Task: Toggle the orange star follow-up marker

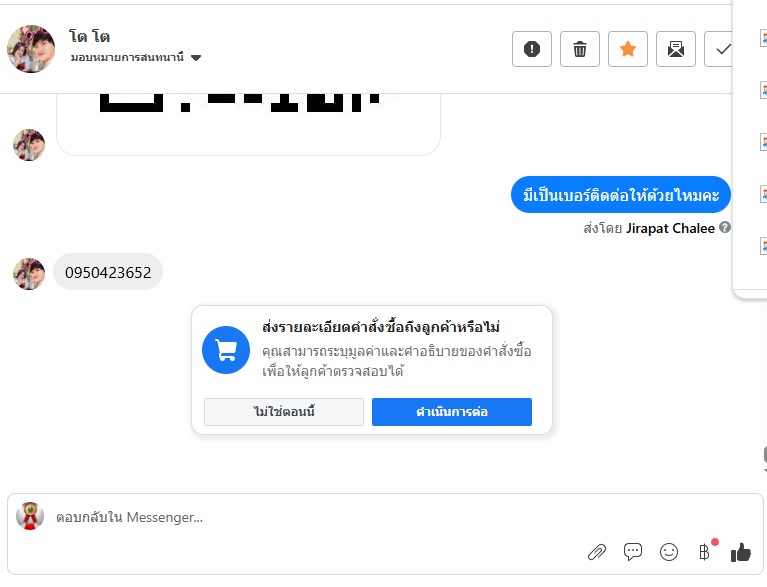Action: [628, 49]
